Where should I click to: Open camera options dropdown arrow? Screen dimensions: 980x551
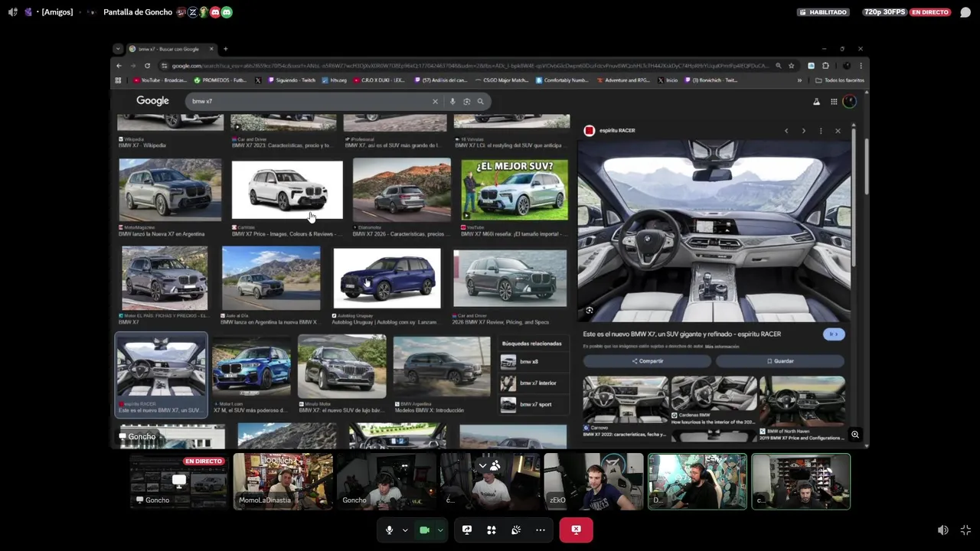(440, 530)
